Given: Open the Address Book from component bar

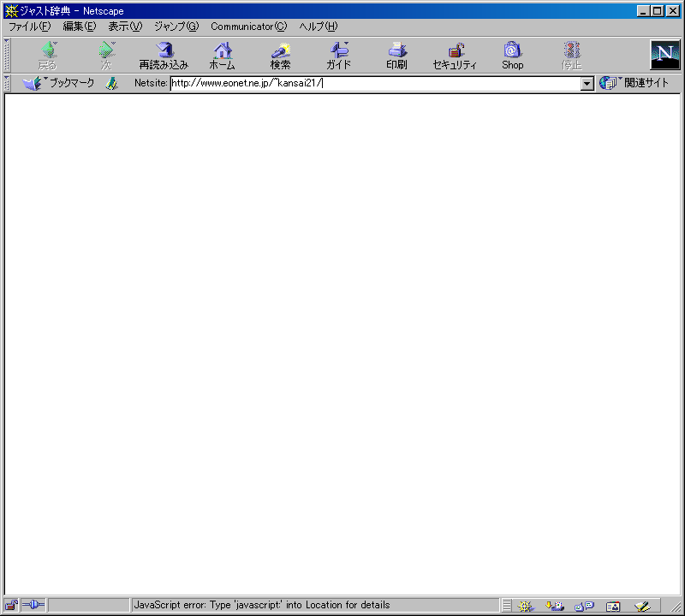Looking at the screenshot, I should [x=613, y=606].
